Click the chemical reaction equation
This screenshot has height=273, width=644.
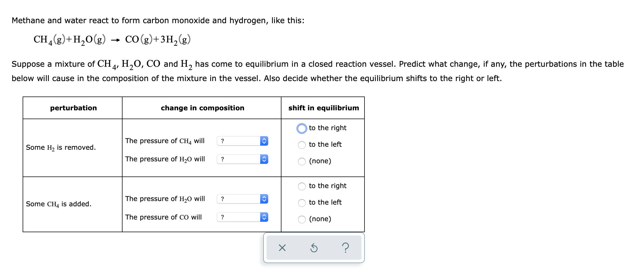(112, 40)
